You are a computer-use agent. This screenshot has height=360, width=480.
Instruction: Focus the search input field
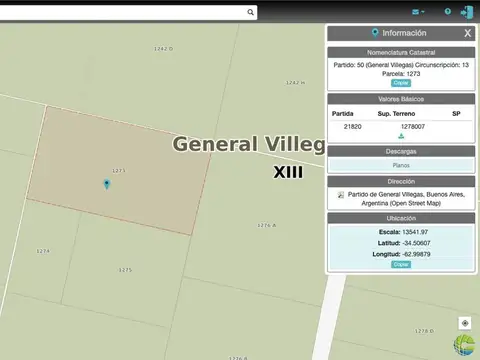coord(123,12)
